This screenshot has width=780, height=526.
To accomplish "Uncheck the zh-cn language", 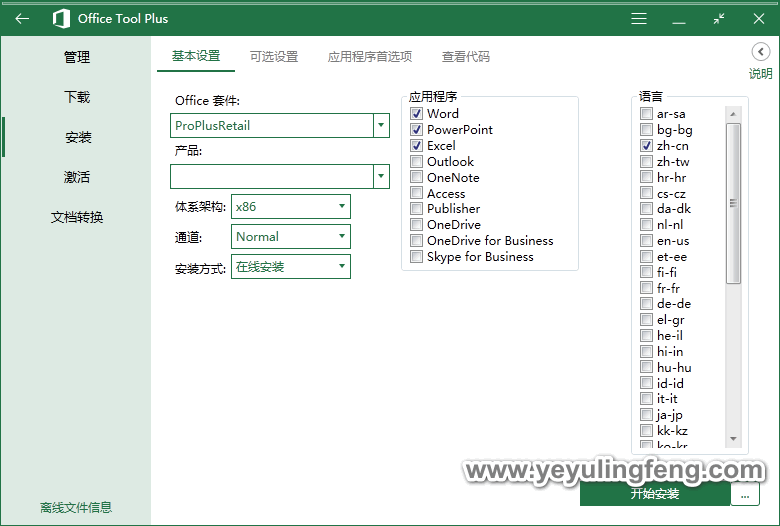I will pos(646,146).
